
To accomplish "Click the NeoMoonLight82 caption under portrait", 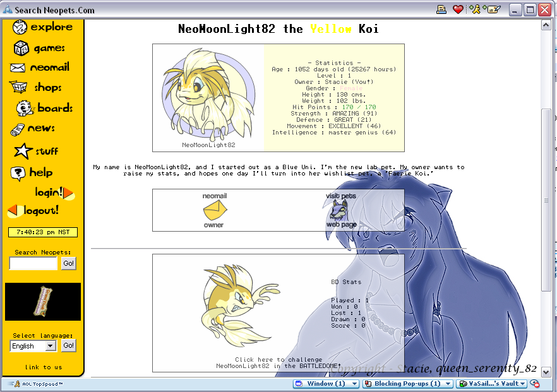I will [x=208, y=145].
